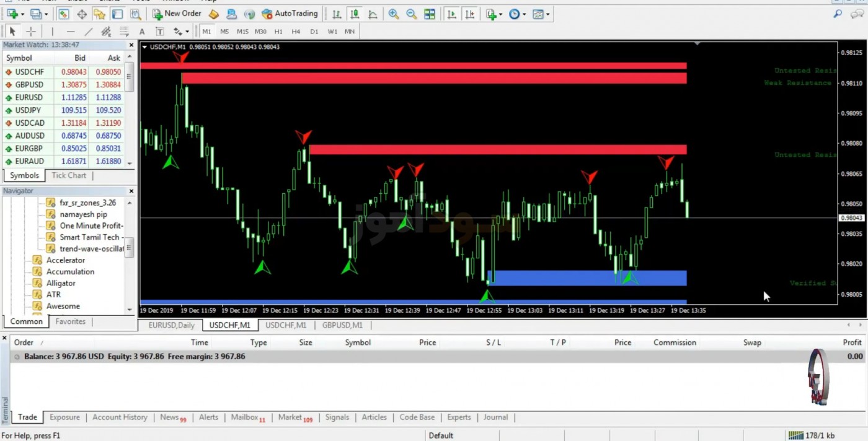
Task: Toggle the Data Window crosshair-circle icon
Action: [81, 14]
